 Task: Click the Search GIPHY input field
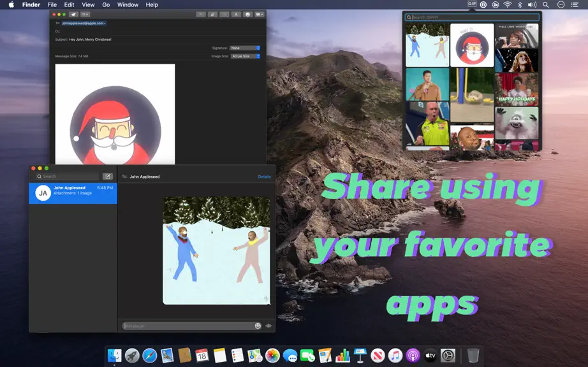click(x=472, y=17)
